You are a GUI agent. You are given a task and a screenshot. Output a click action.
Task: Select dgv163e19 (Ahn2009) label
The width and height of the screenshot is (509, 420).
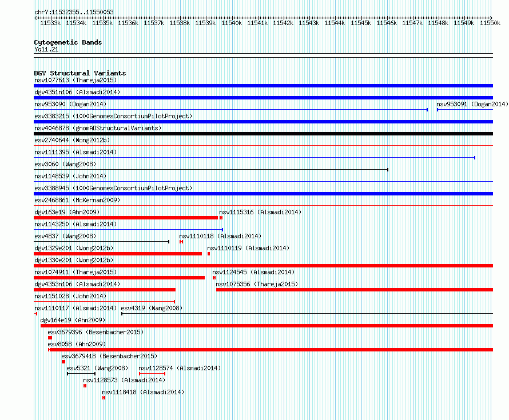click(x=67, y=212)
